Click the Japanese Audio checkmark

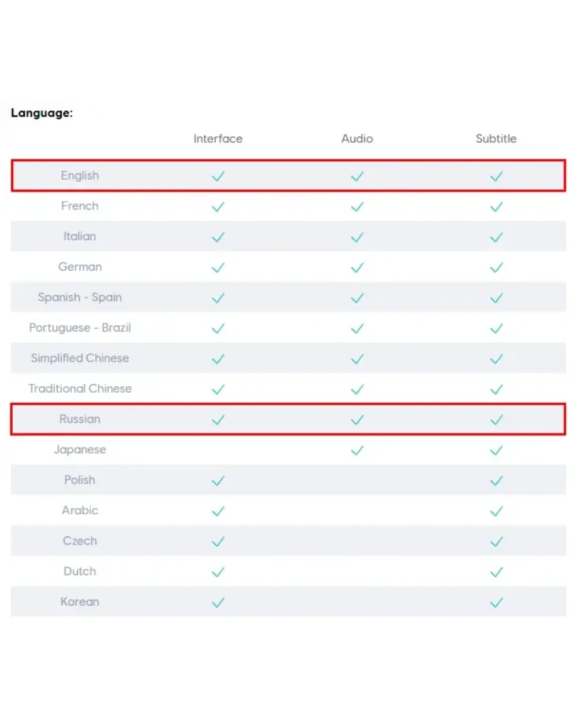(x=357, y=450)
